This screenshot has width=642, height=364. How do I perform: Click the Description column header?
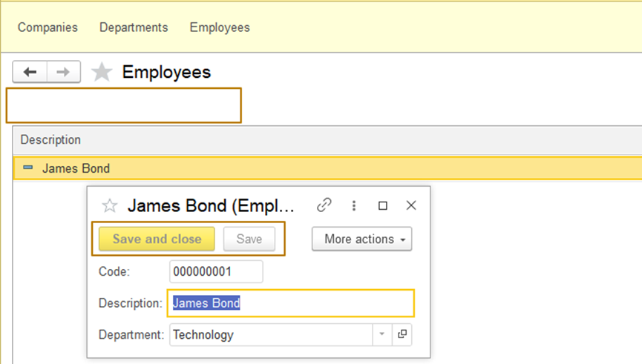click(50, 139)
